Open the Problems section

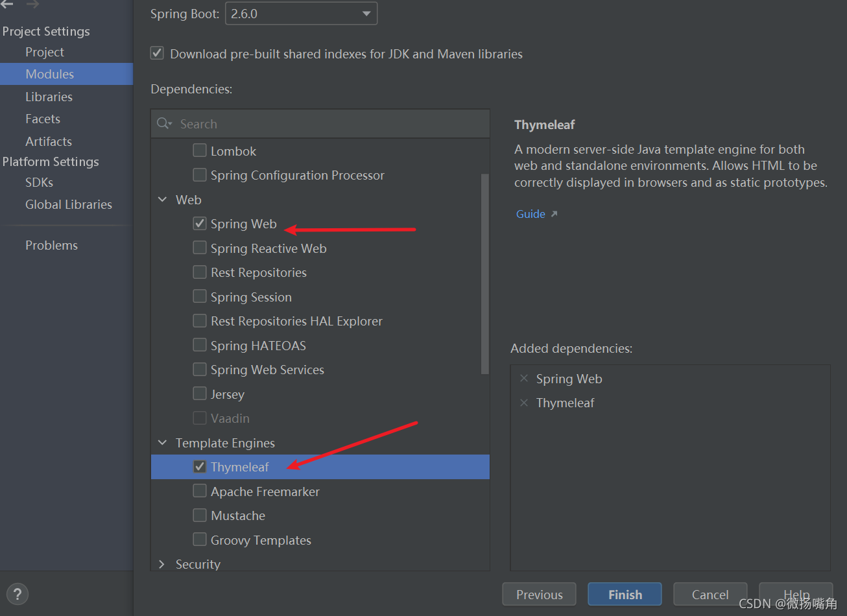point(51,245)
